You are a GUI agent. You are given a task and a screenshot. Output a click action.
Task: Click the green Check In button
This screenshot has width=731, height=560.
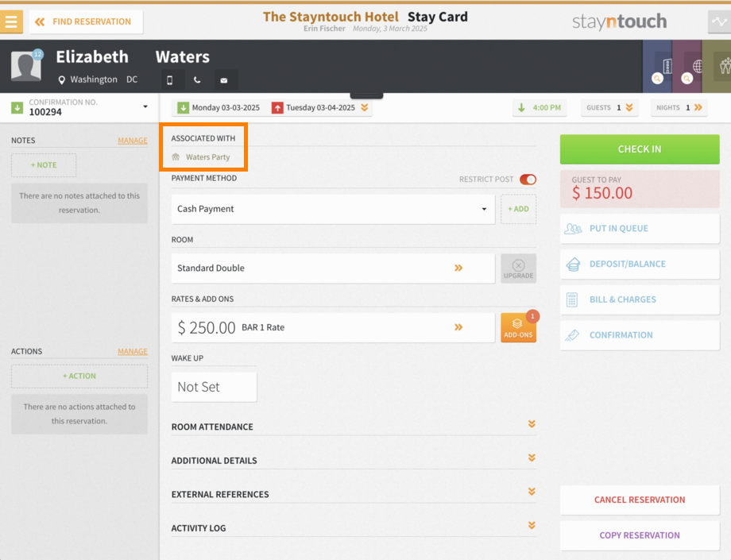point(640,149)
